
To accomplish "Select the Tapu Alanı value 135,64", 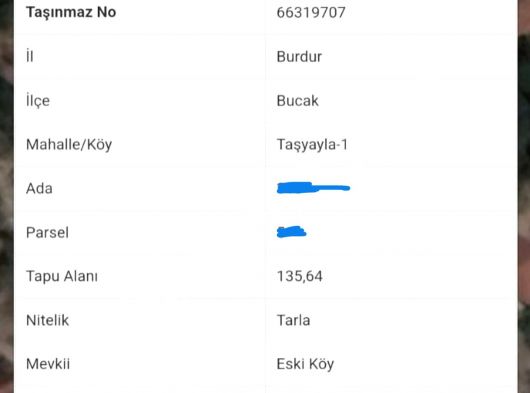I will [299, 276].
